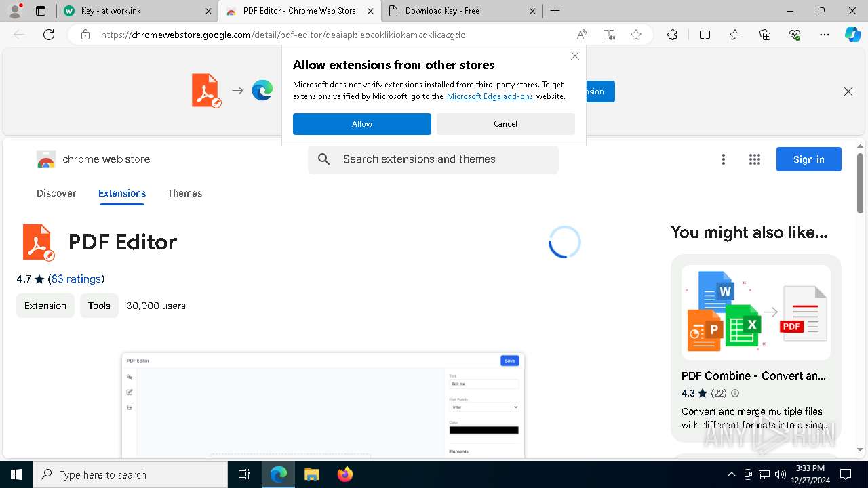The width and height of the screenshot is (868, 488).
Task: Open the volume control tray icon
Action: (780, 474)
